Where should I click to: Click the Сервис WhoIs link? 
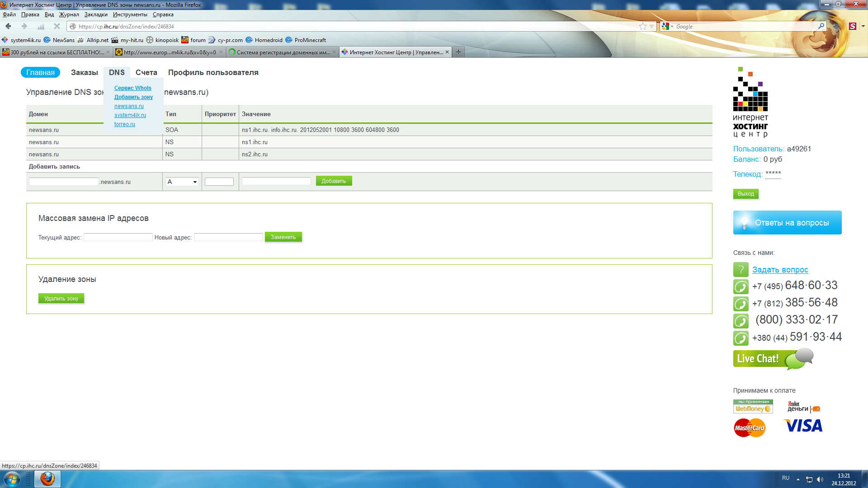(x=133, y=88)
